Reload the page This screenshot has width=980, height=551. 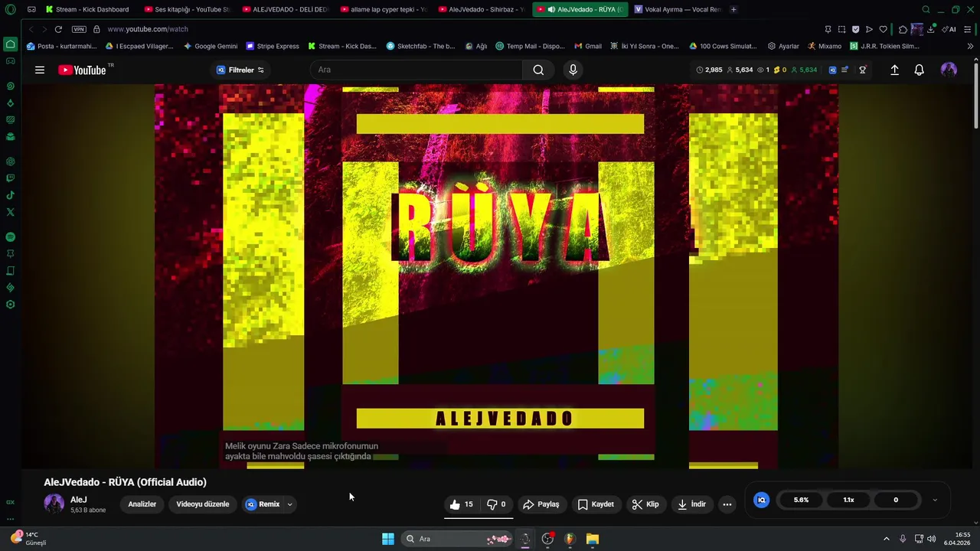pyautogui.click(x=58, y=29)
